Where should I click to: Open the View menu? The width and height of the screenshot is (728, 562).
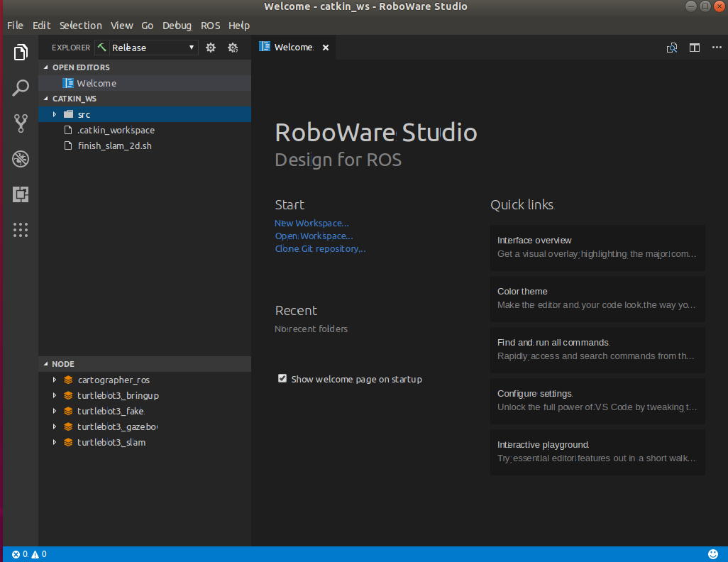click(121, 26)
